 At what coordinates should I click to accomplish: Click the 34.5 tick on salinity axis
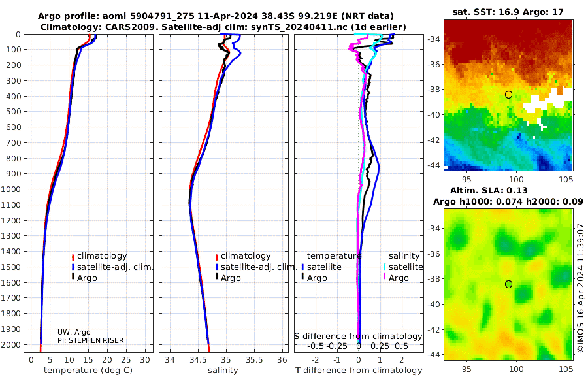(197, 360)
